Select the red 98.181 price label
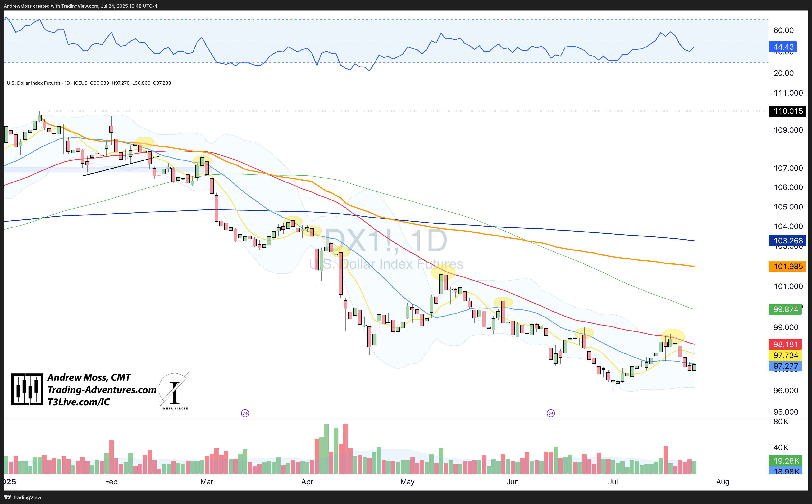Viewport: 812px width, 504px height. 785,344
